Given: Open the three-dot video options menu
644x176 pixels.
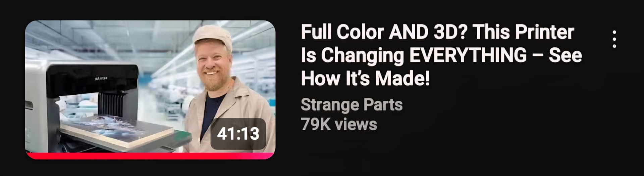Looking at the screenshot, I should pos(614,39).
